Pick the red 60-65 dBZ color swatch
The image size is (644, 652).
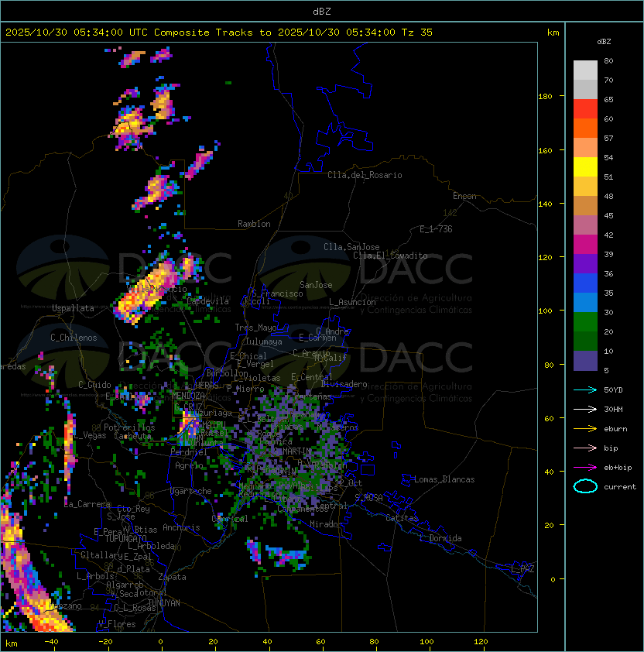(585, 109)
